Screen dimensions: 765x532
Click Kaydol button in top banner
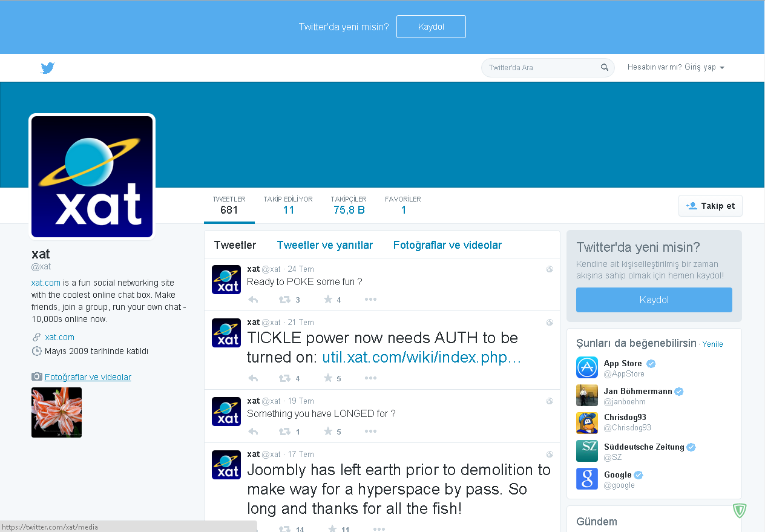tap(431, 27)
